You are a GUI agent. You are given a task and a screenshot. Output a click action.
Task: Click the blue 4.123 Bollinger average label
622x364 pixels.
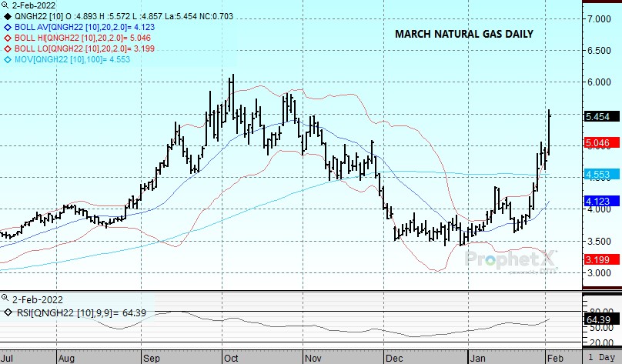(x=597, y=202)
